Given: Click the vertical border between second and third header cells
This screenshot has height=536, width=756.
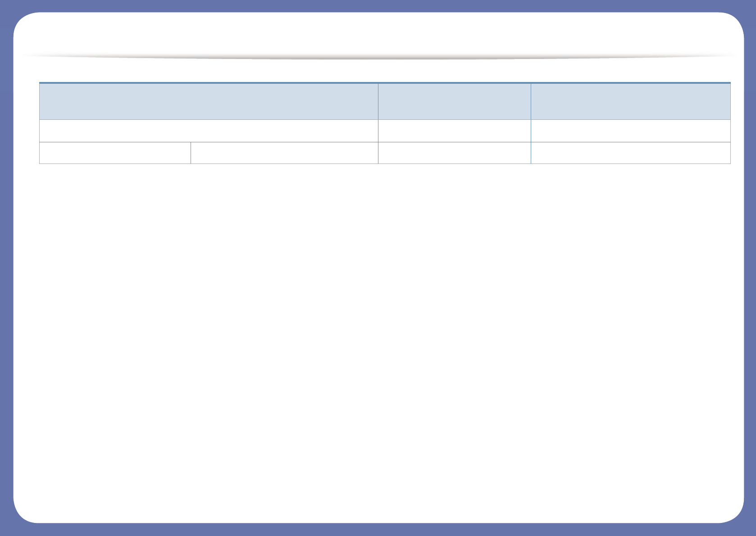Looking at the screenshot, I should [531, 101].
